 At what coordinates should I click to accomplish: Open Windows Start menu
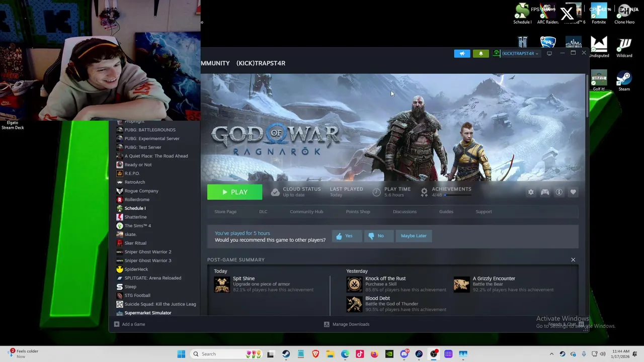181,354
